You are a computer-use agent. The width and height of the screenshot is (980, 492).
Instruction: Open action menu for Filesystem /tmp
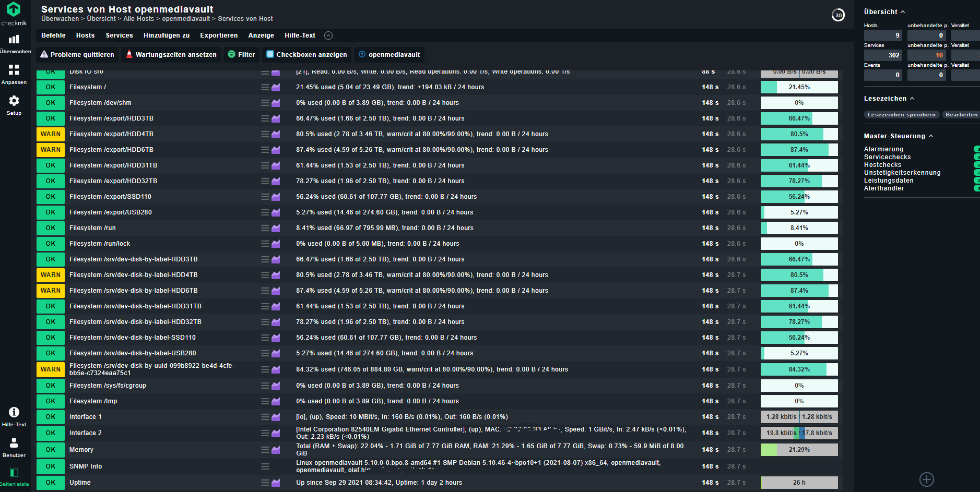click(265, 401)
